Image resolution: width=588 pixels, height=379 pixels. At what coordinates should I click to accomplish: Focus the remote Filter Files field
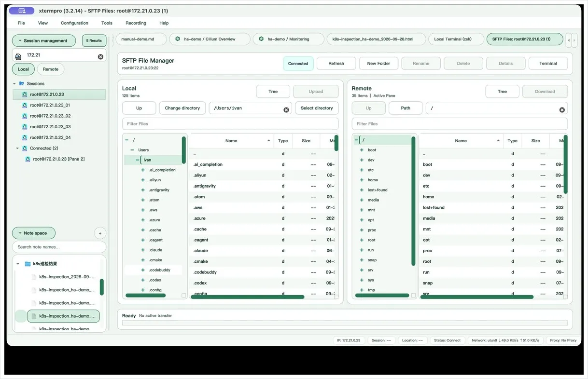click(460, 124)
